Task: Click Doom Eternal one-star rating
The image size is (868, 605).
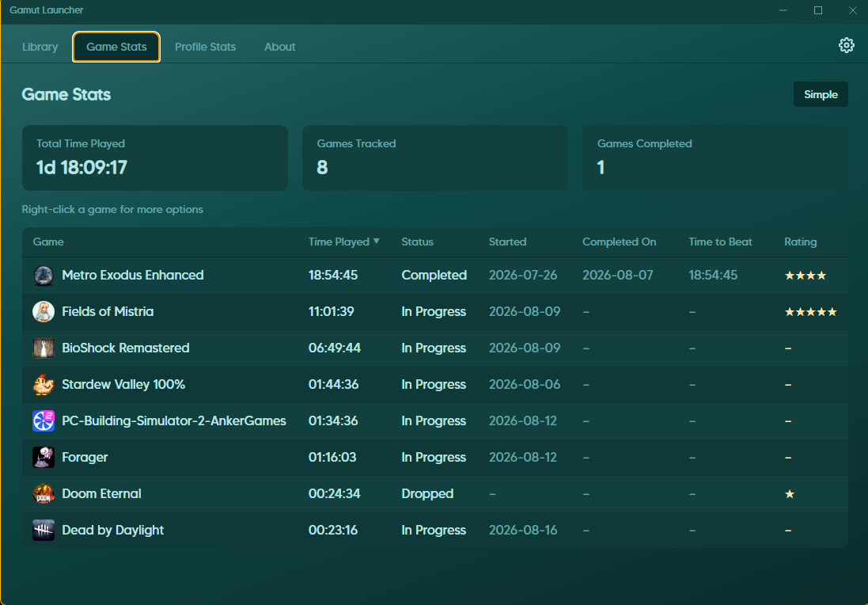Action: (790, 493)
